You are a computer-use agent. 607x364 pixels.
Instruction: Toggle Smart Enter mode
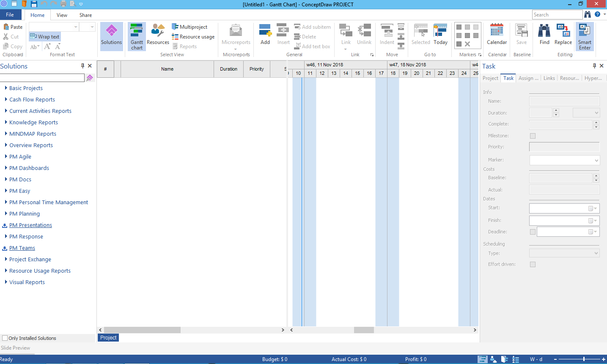tap(585, 36)
